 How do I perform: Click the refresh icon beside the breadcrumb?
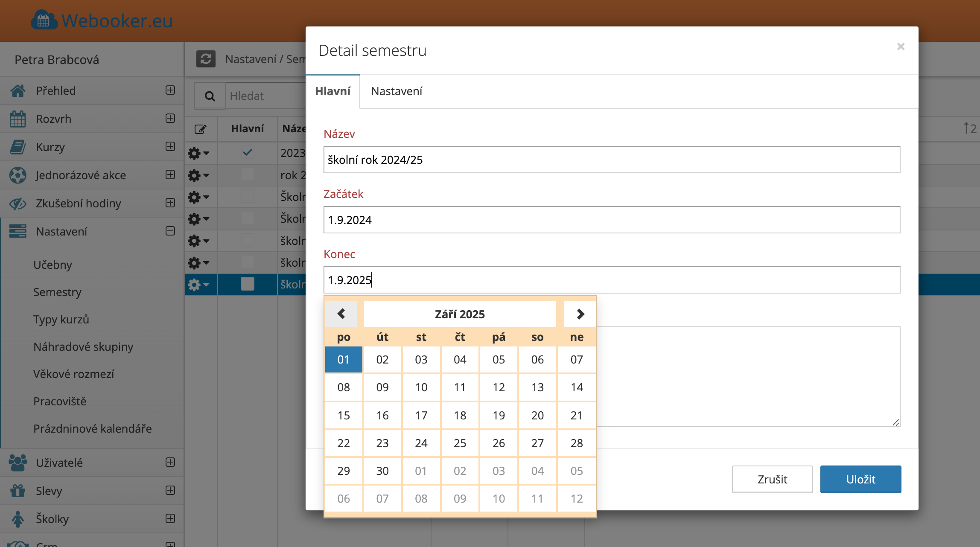tap(206, 59)
